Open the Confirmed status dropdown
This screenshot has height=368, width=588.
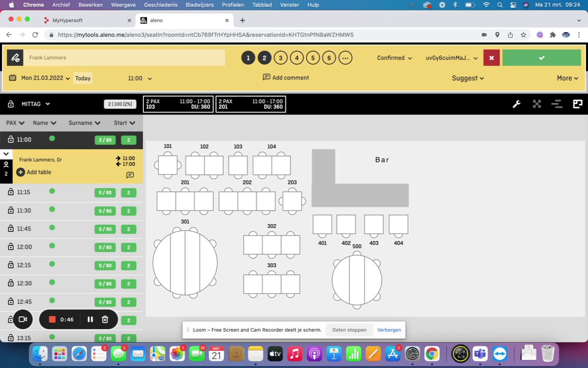coord(395,58)
